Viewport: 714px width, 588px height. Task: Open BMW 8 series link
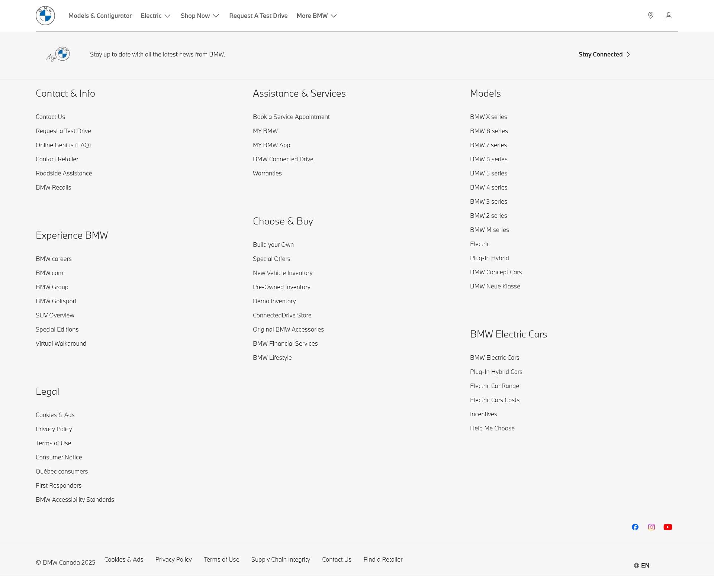click(x=489, y=131)
